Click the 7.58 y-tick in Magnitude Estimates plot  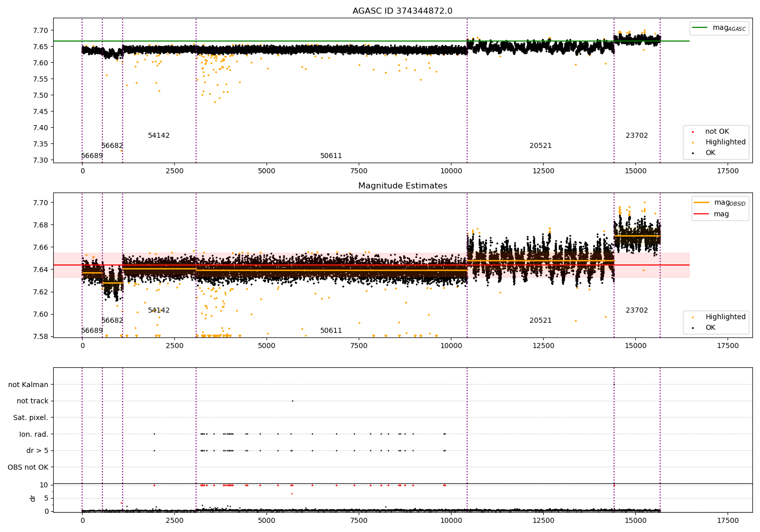(x=41, y=336)
